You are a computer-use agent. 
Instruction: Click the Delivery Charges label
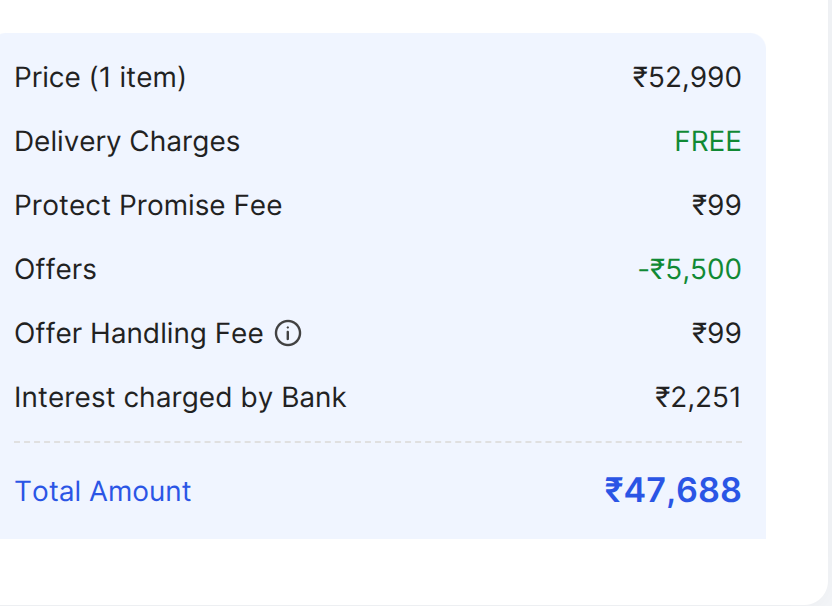pos(127,142)
